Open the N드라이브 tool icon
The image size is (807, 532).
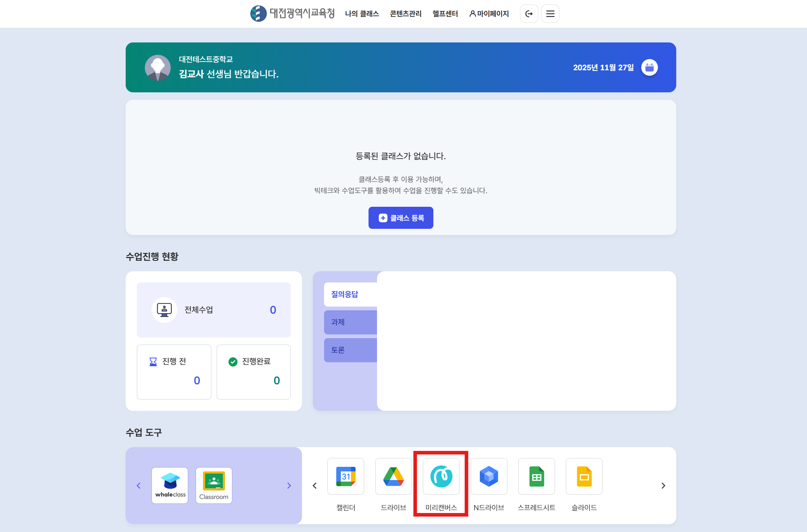(x=489, y=476)
